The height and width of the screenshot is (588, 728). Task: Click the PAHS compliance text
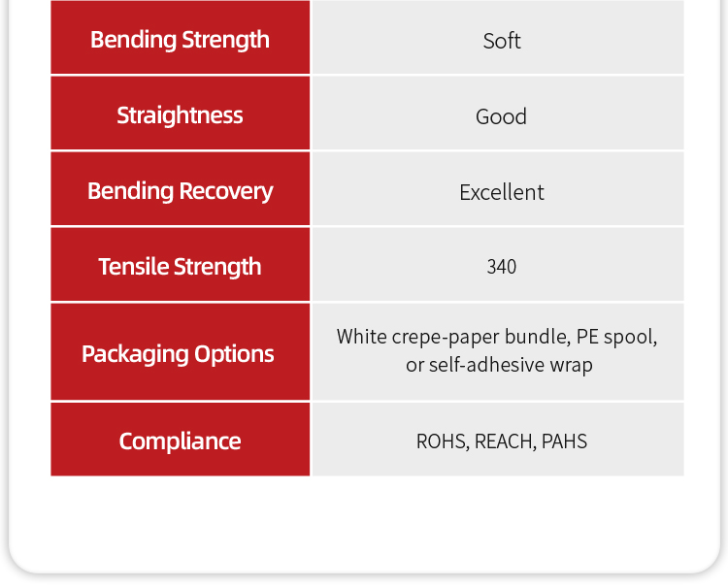coord(564,441)
